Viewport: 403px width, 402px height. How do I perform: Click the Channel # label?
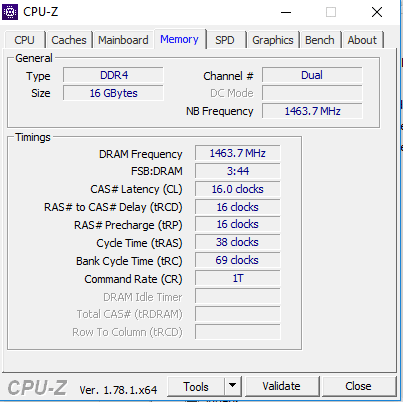(x=228, y=76)
